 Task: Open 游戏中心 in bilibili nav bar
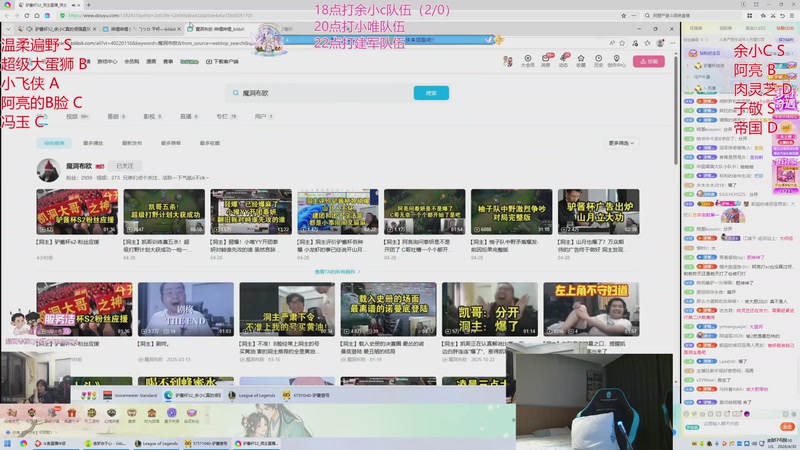pos(107,61)
